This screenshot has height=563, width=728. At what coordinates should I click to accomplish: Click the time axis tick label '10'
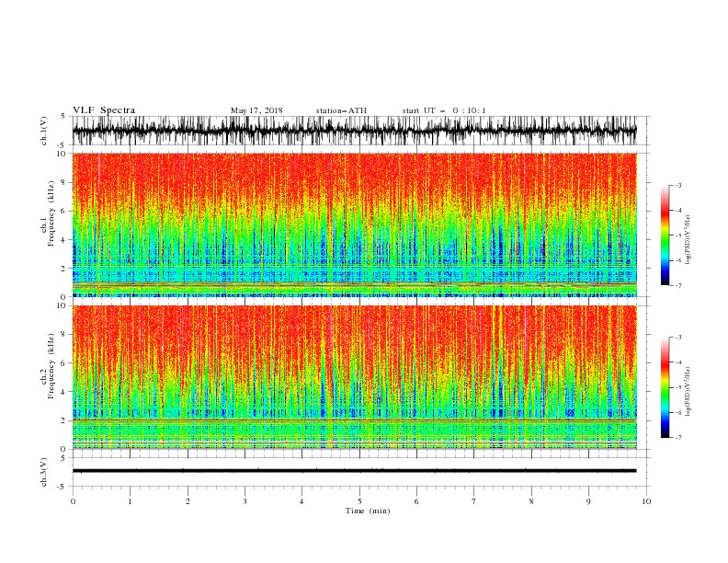(646, 501)
